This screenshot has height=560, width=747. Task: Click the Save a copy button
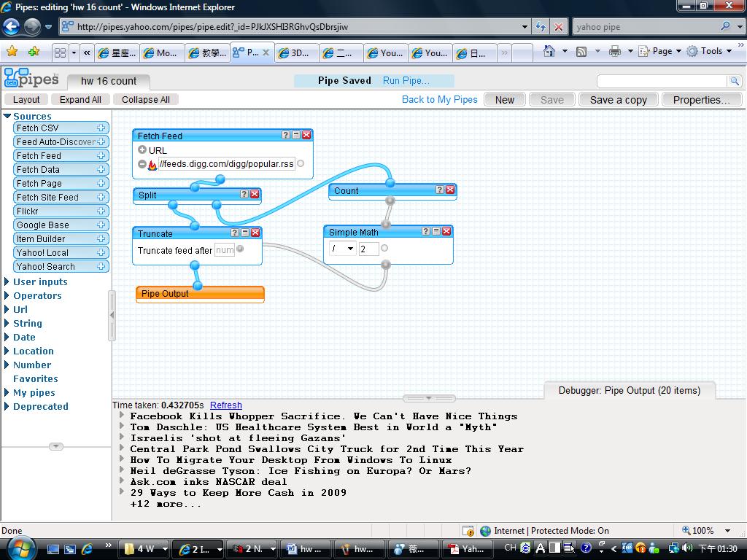pos(619,99)
